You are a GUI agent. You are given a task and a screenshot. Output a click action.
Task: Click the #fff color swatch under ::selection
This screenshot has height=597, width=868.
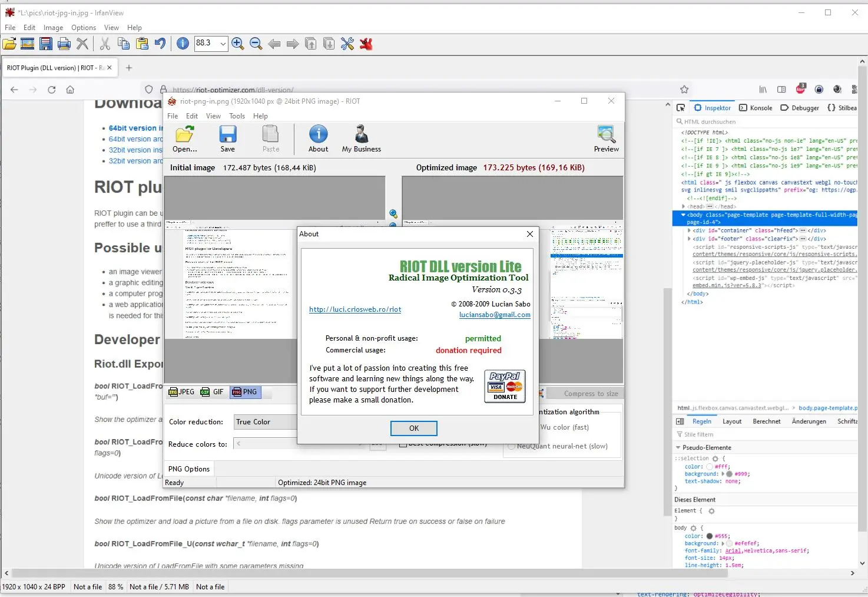(710, 467)
